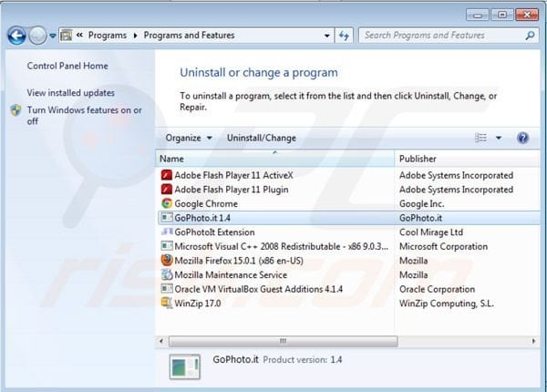Open View installed updates link
Viewport: 547px width, 392px height.
point(71,93)
